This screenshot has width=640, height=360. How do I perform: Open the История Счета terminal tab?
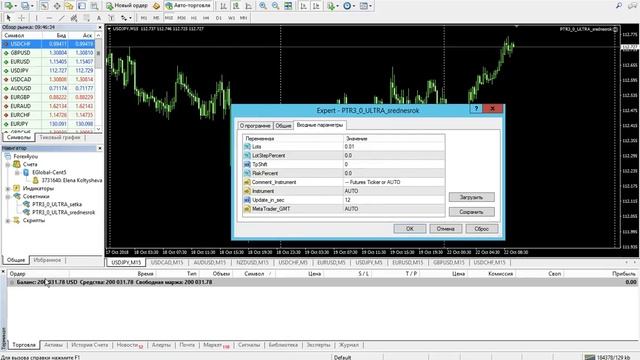point(90,345)
